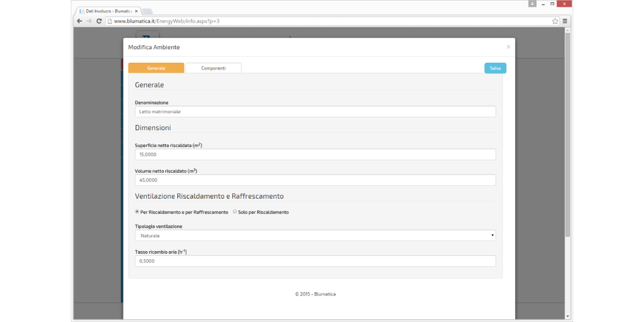Click the browser back arrow icon
644x322 pixels.
(79, 21)
